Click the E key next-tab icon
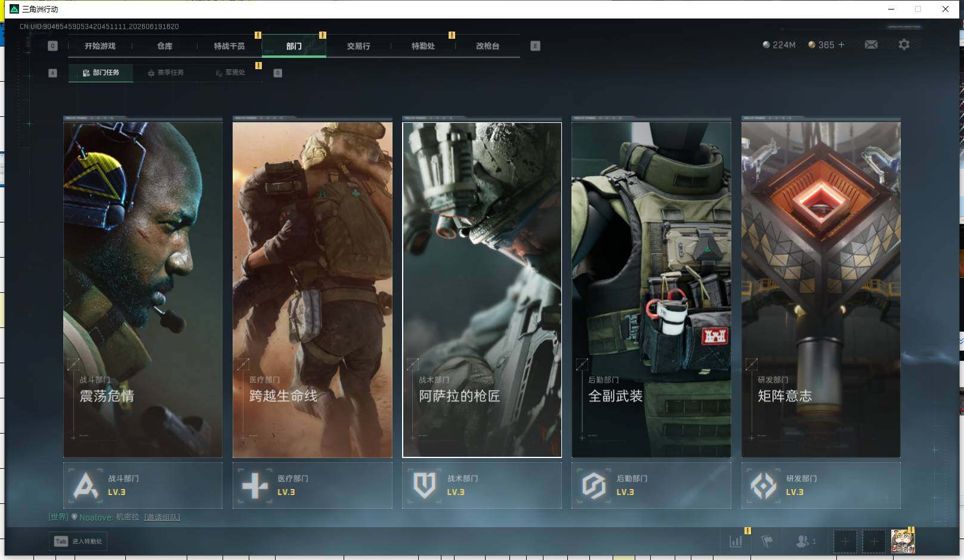The width and height of the screenshot is (964, 560). [x=535, y=46]
